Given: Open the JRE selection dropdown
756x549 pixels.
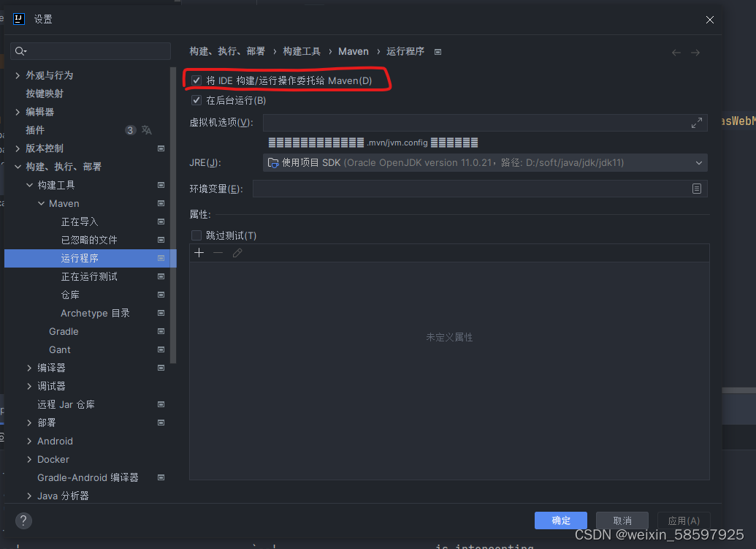Looking at the screenshot, I should [x=699, y=162].
